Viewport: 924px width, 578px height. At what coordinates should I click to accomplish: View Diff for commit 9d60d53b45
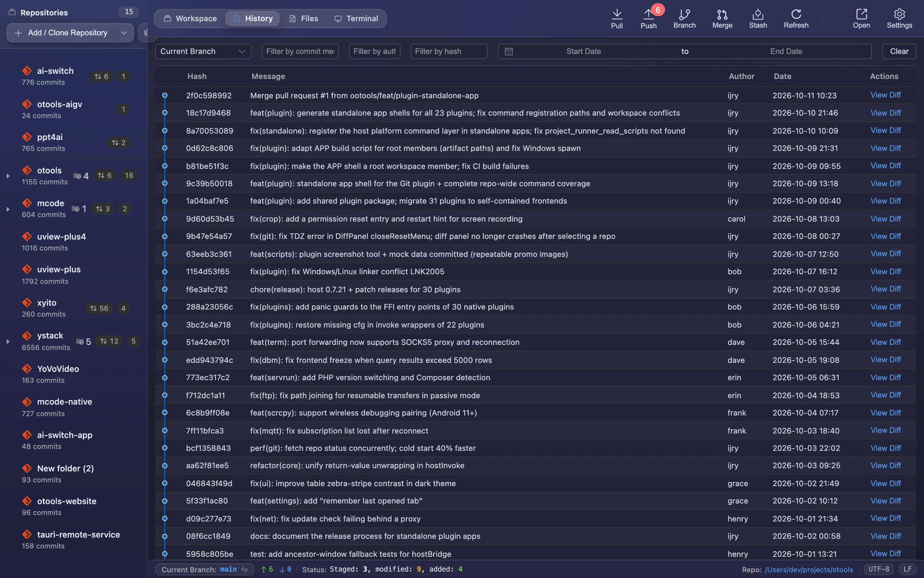click(886, 219)
